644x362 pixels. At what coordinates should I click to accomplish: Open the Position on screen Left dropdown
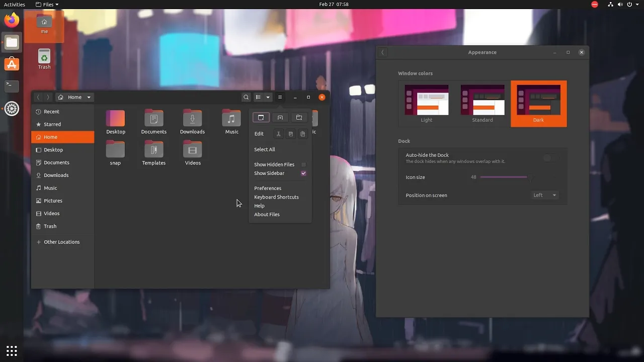click(x=545, y=195)
